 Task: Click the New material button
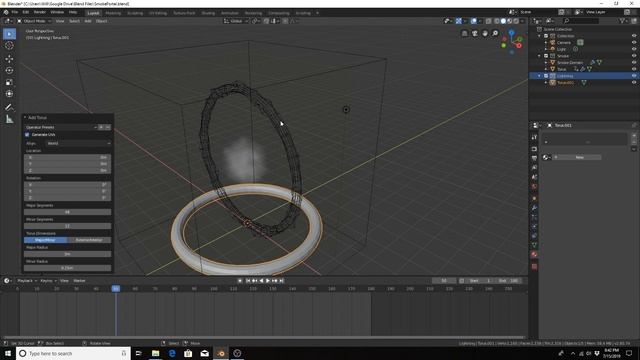tap(579, 157)
